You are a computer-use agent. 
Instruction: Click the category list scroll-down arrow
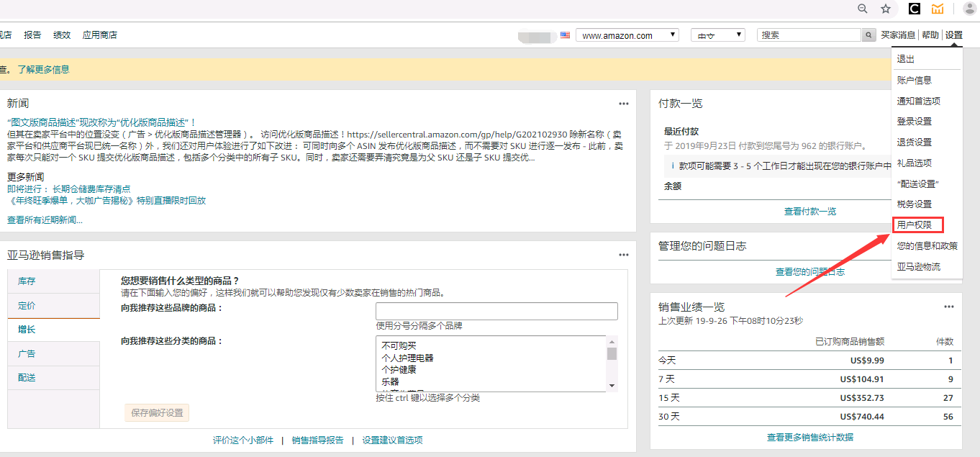pos(612,386)
